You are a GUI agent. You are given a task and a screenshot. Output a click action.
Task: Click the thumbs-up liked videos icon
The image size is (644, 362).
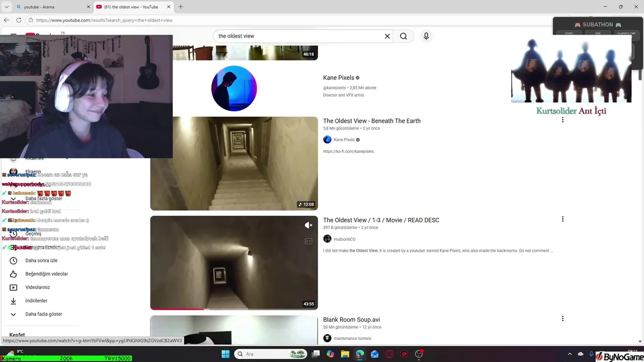click(x=14, y=274)
